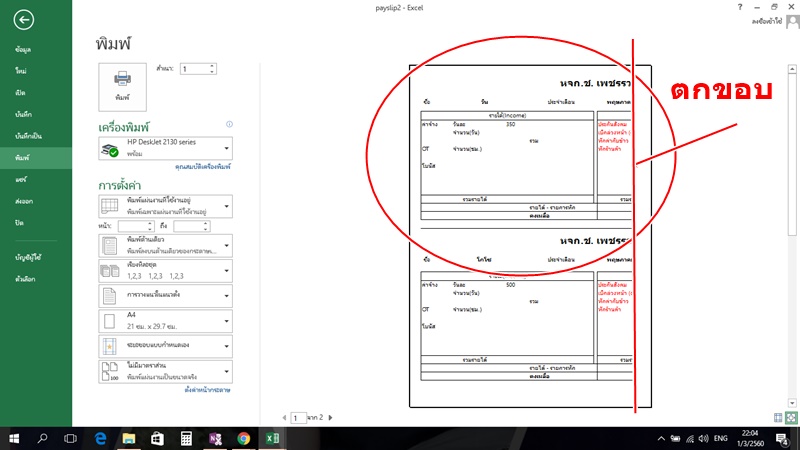Toggle Zoom to Page in preview
This screenshot has width=800, height=450.
tap(791, 418)
